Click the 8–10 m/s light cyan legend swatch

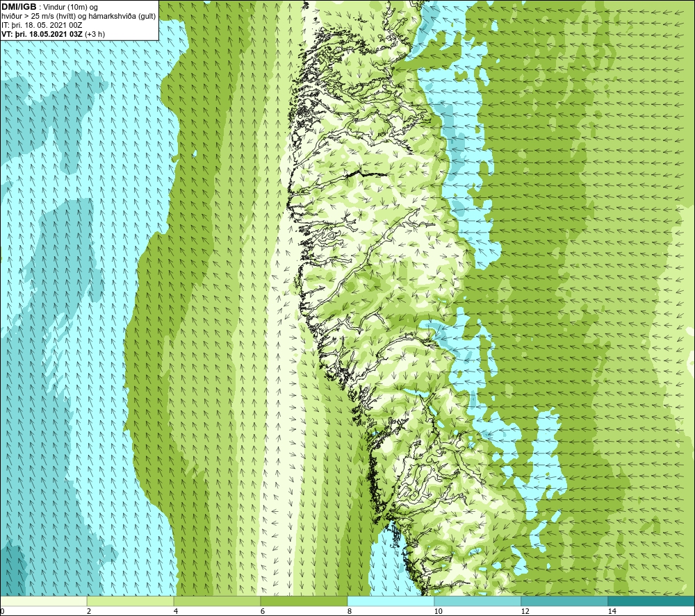pyautogui.click(x=391, y=601)
